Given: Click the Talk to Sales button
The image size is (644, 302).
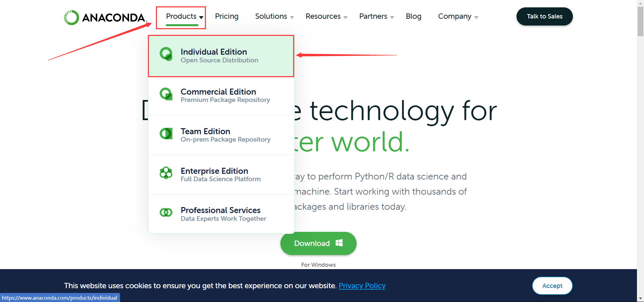Looking at the screenshot, I should tap(545, 16).
